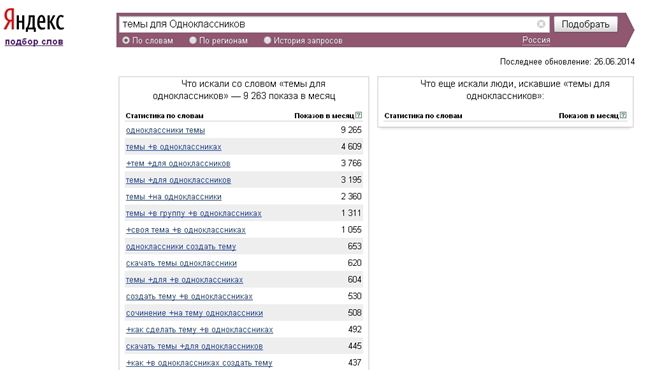Open the 'темы +на одноклассники' query link
This screenshot has height=380, width=645.
pyautogui.click(x=174, y=197)
